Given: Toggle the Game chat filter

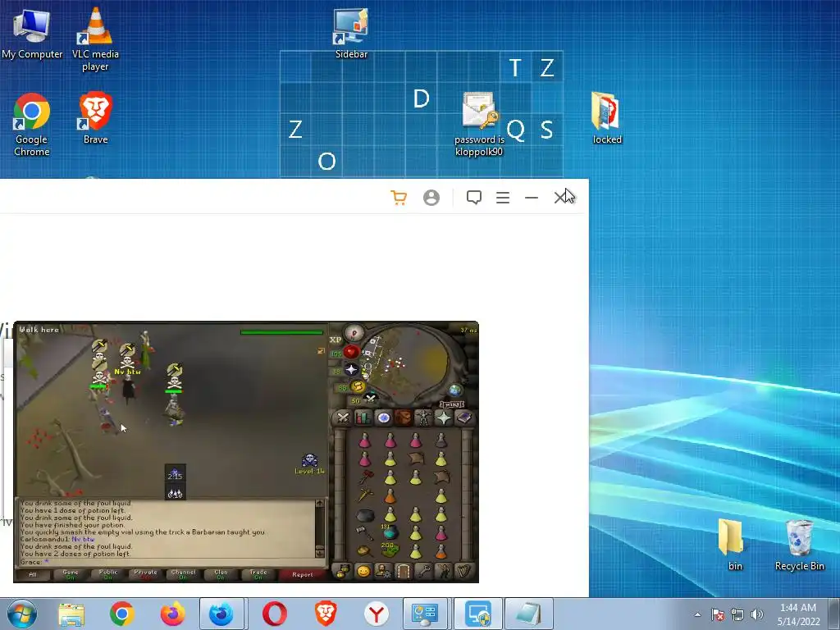Looking at the screenshot, I should pyautogui.click(x=71, y=575).
